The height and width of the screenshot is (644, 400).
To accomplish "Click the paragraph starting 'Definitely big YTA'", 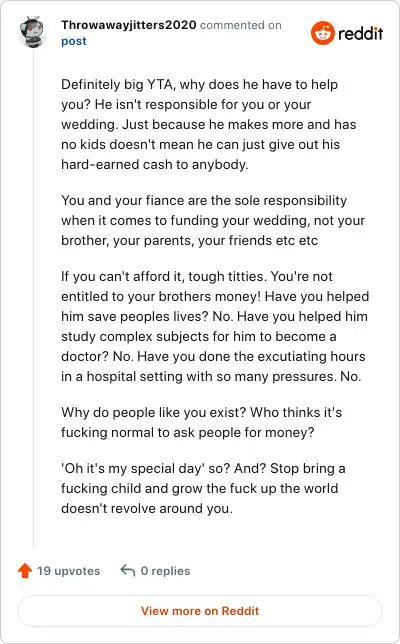I will [209, 124].
